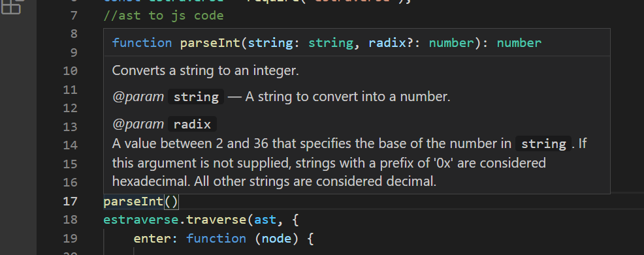Click line number 19 in the gutter

tap(70, 238)
